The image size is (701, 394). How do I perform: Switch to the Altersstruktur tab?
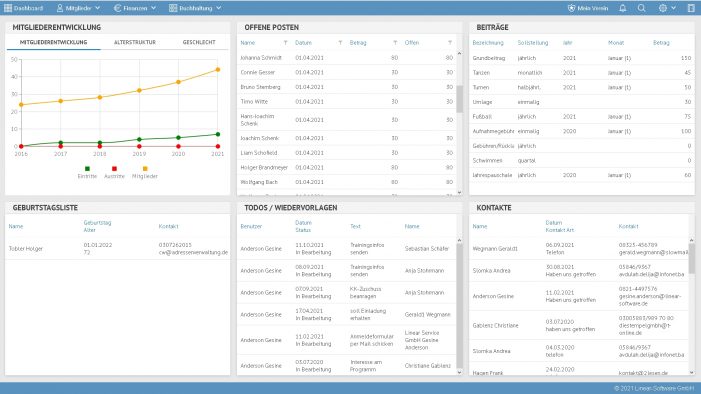click(135, 42)
